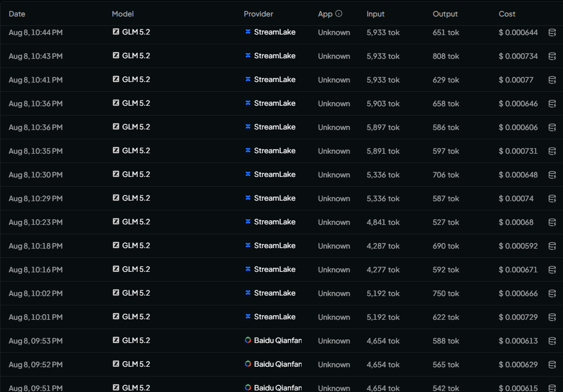563x392 pixels.
Task: Open details icon for 10:44 PM row
Action: click(x=552, y=32)
